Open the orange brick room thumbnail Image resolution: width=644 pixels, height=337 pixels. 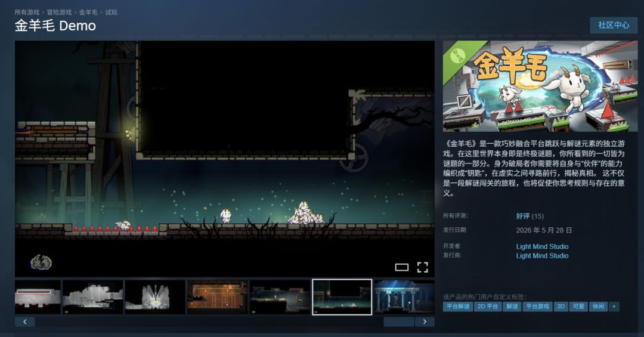pos(217,297)
